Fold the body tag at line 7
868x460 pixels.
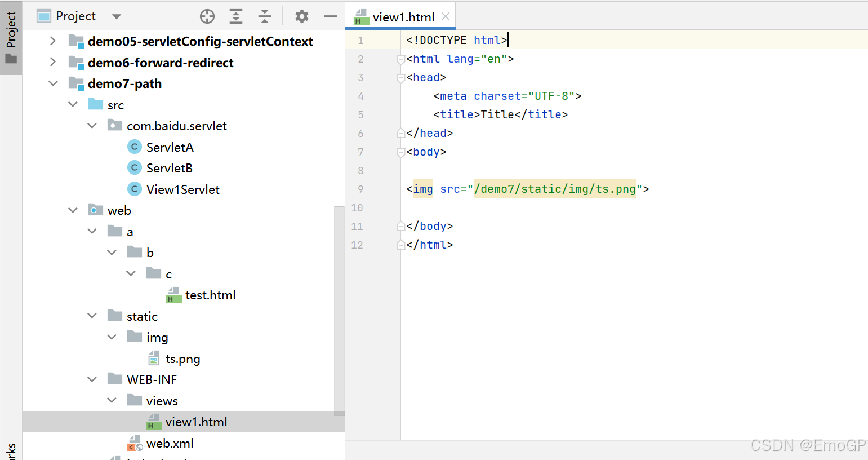click(x=401, y=152)
